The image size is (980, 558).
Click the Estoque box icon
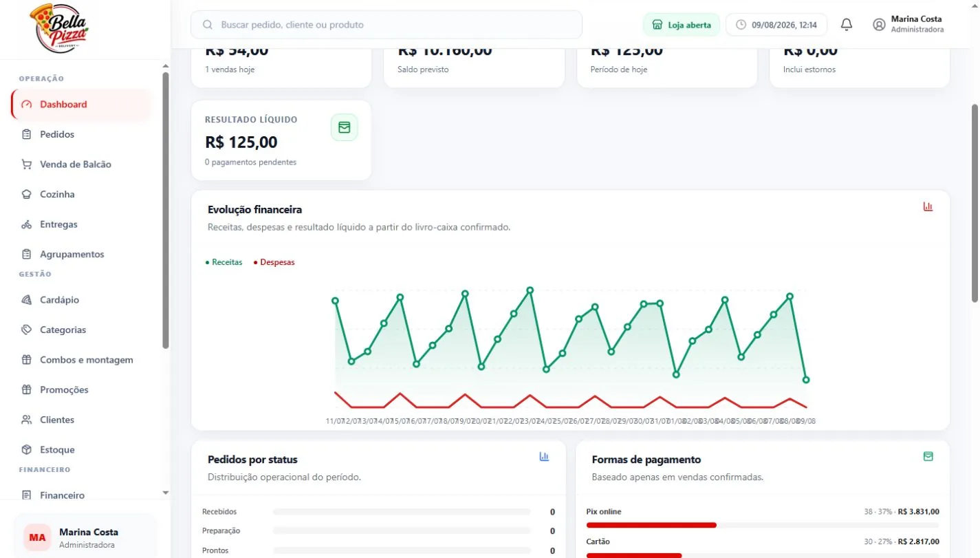[27, 449]
